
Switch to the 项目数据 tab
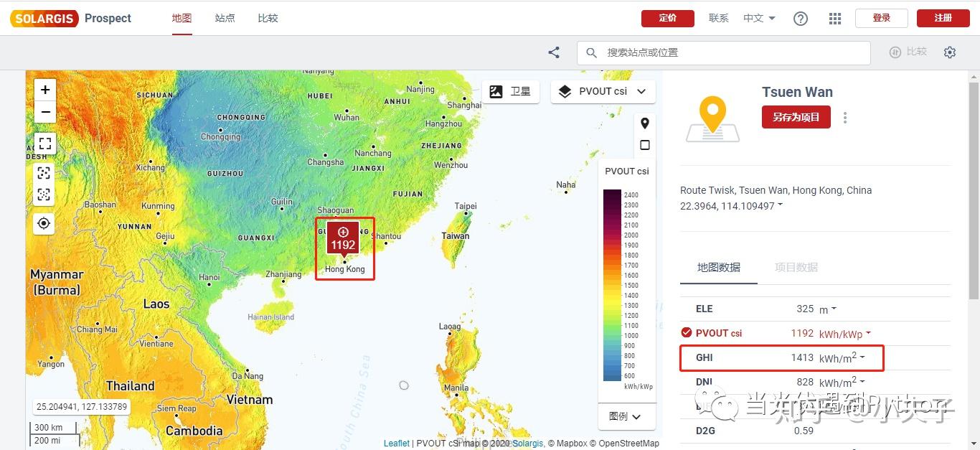click(796, 267)
